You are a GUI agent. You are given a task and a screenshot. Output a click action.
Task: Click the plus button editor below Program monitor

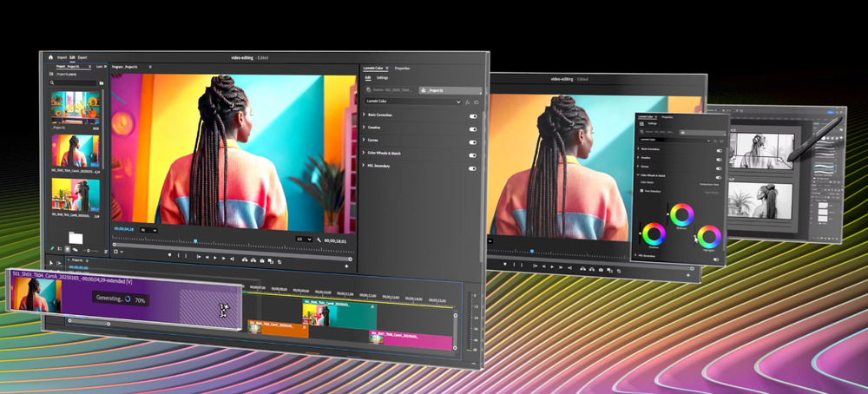click(x=346, y=266)
